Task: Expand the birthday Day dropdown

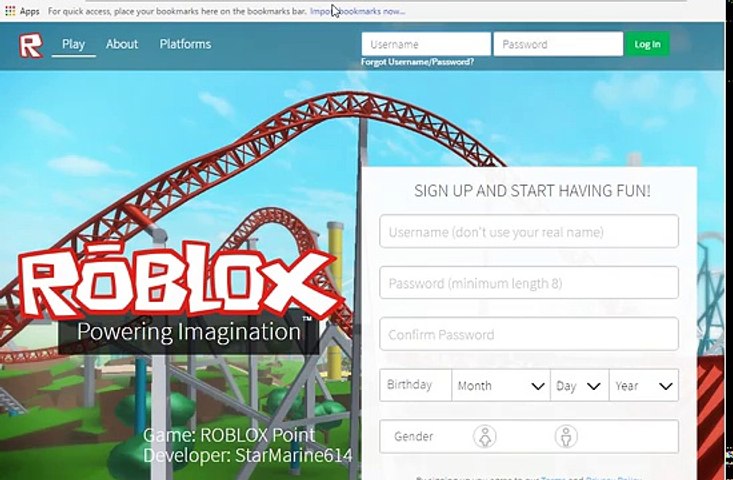Action: (580, 385)
